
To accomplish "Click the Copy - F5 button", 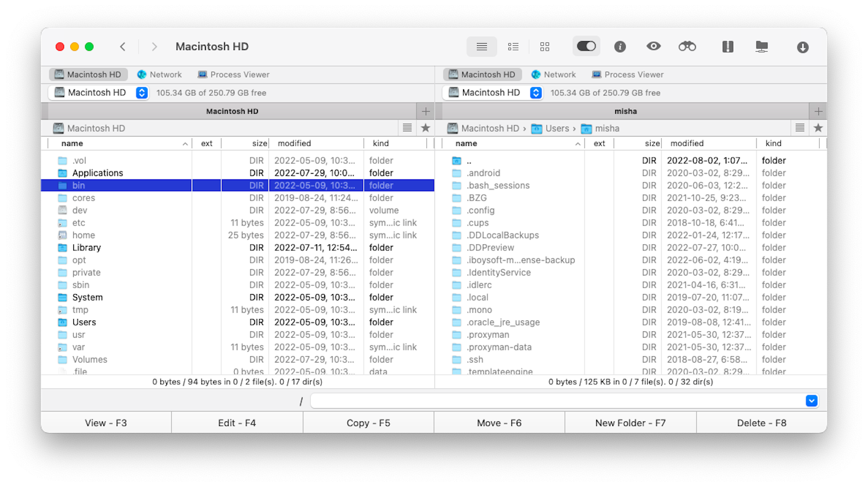I will (x=368, y=422).
